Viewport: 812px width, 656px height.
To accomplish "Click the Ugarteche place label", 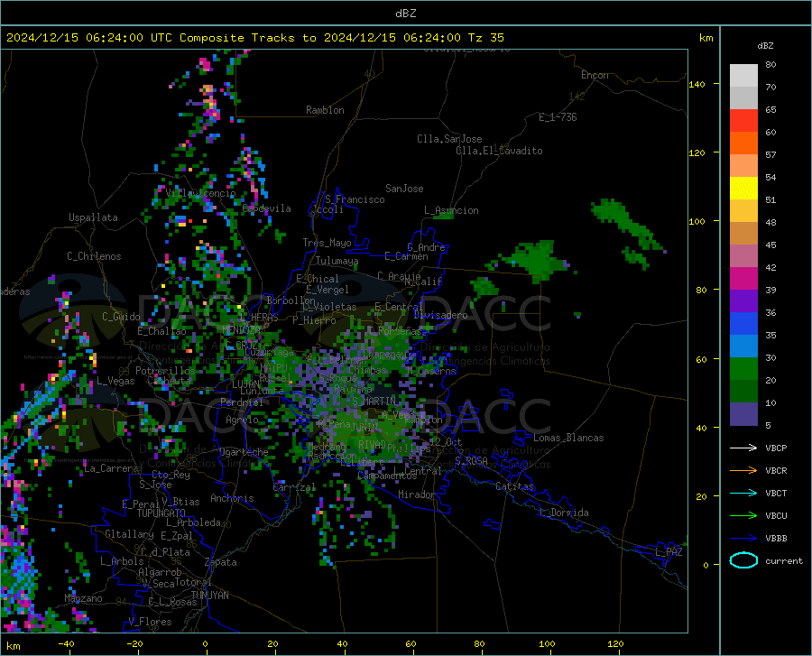I will click(x=244, y=452).
